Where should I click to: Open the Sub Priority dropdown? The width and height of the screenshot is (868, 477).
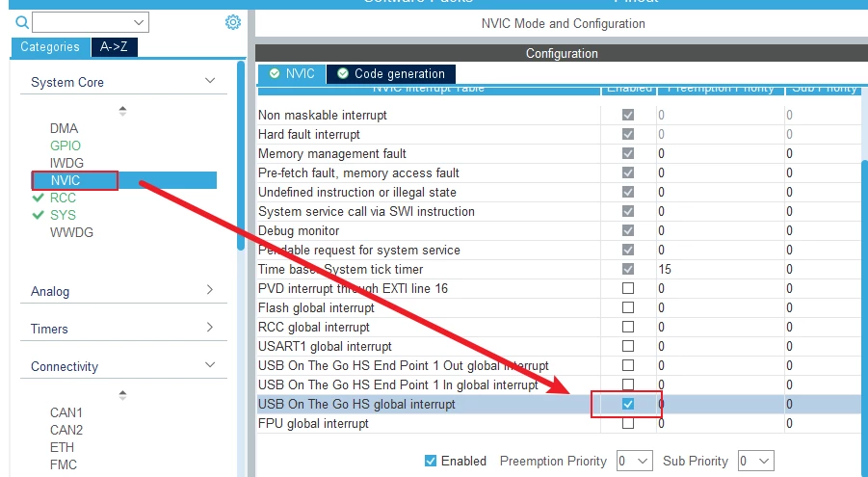[x=756, y=461]
